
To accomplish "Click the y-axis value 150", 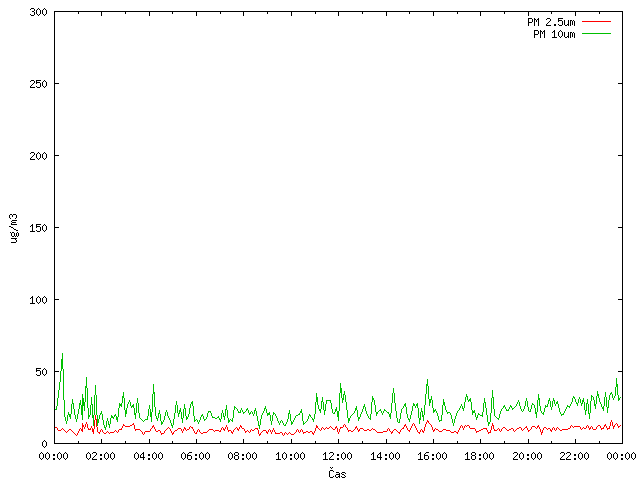I will click(x=38, y=228).
